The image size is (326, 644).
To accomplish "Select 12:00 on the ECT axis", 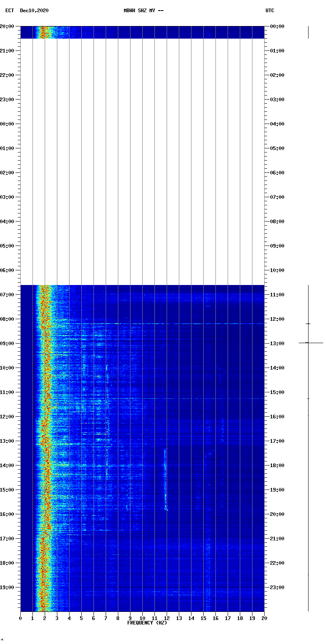I will point(8,417).
